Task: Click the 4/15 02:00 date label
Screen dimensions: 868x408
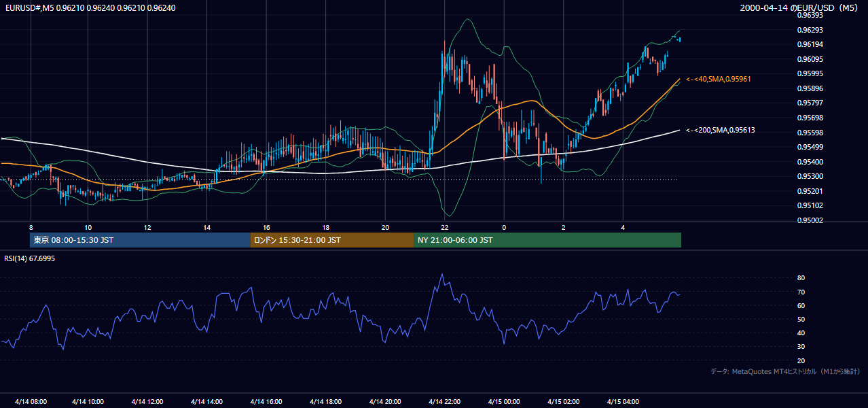Action: 564,402
